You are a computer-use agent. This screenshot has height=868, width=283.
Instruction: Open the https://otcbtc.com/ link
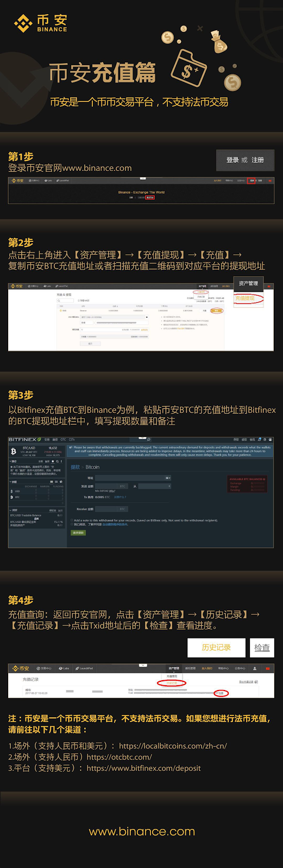point(119,757)
